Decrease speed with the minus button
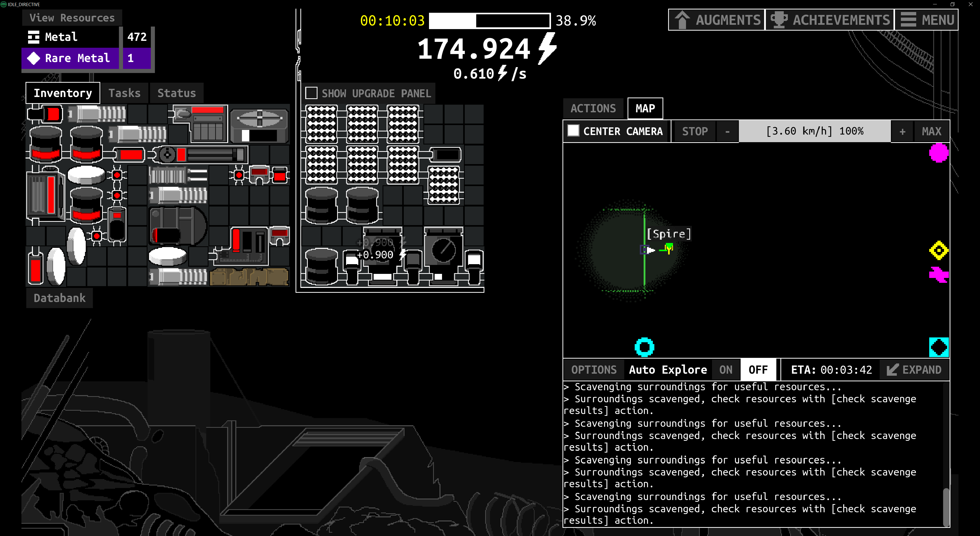This screenshot has height=536, width=980. tap(727, 132)
